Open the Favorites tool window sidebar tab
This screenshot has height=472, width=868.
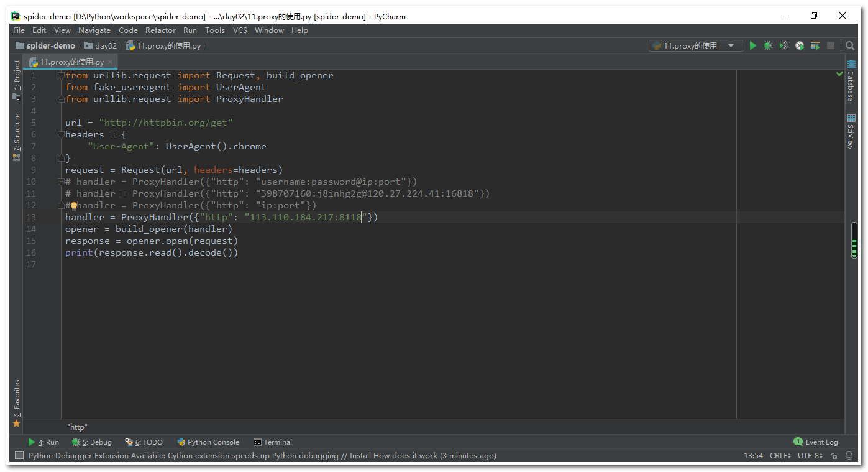pos(17,403)
